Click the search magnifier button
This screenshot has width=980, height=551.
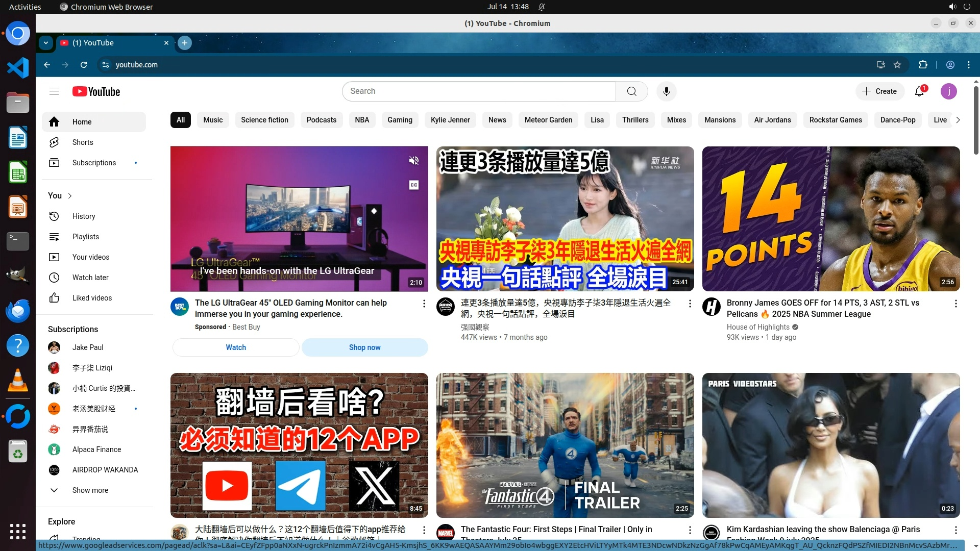[x=631, y=91]
